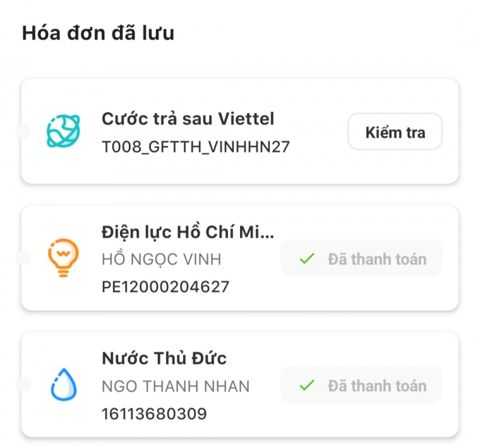Tap the left edge dot on the Điện lực card
The height and width of the screenshot is (448, 480).
click(24, 257)
